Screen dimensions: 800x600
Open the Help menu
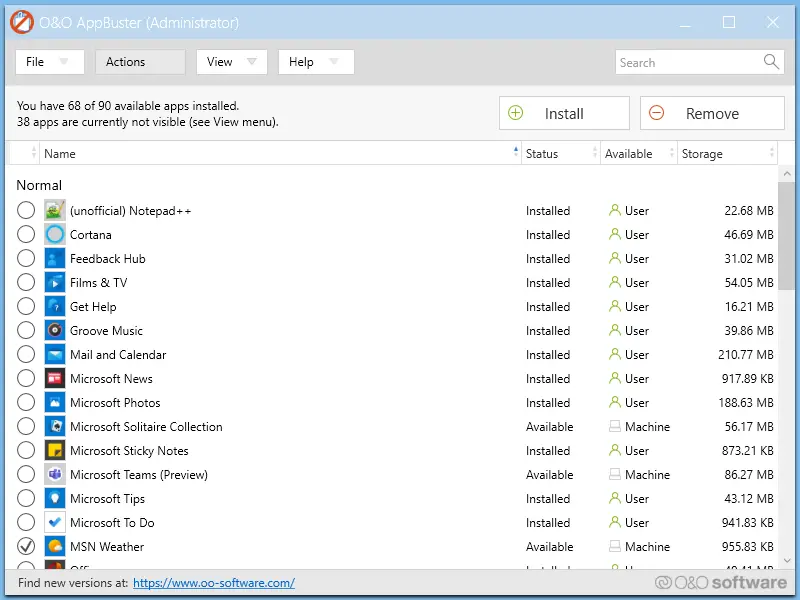click(x=316, y=62)
